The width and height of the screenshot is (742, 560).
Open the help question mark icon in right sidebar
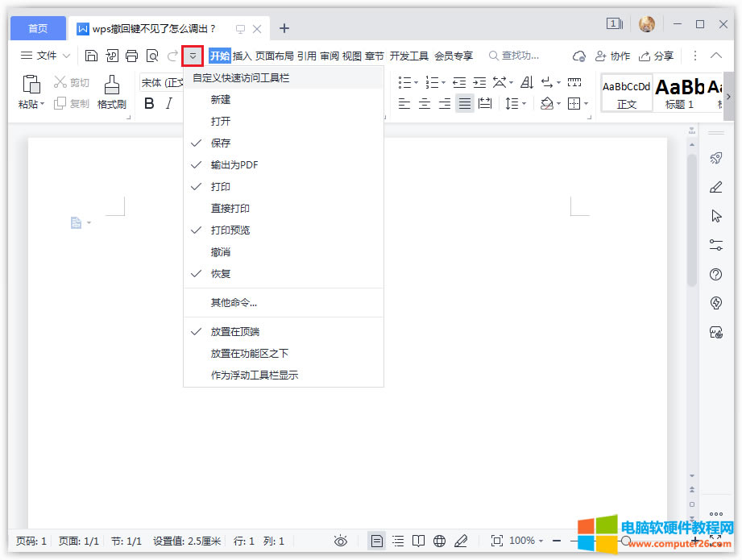point(715,275)
